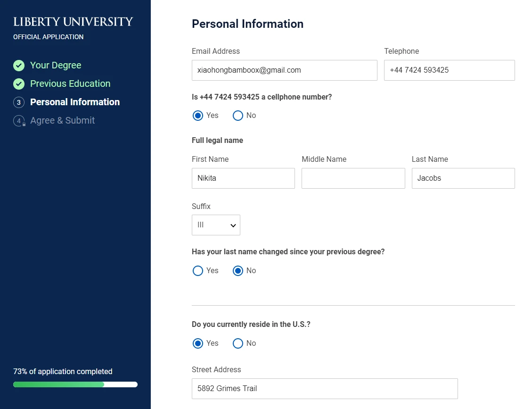Open the Suffix dropdown
The width and height of the screenshot is (532, 409).
click(216, 225)
